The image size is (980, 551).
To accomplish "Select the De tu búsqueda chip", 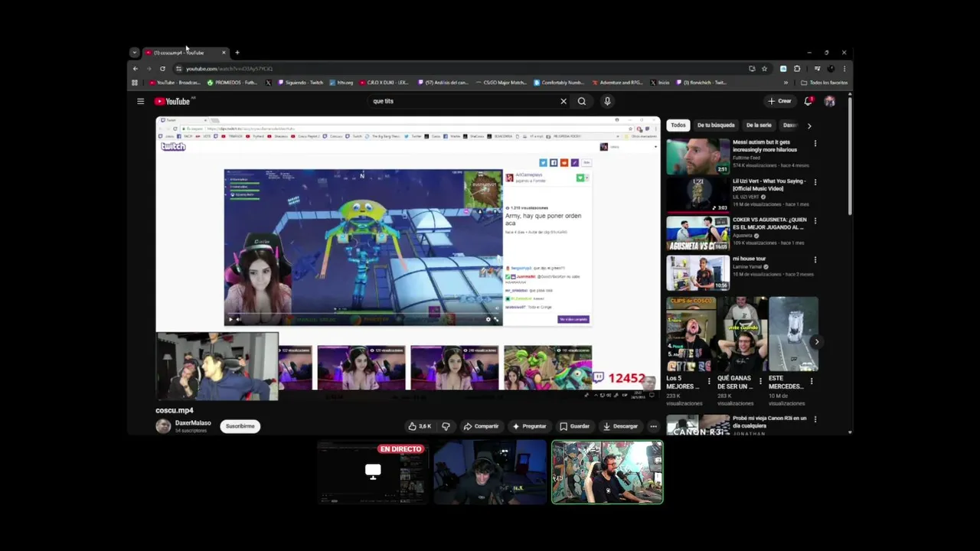I will (716, 126).
